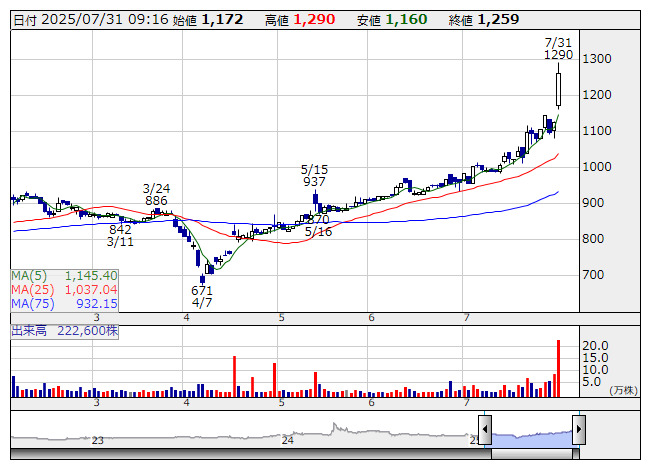Click the 3/24 886 peak annotation

tap(156, 194)
